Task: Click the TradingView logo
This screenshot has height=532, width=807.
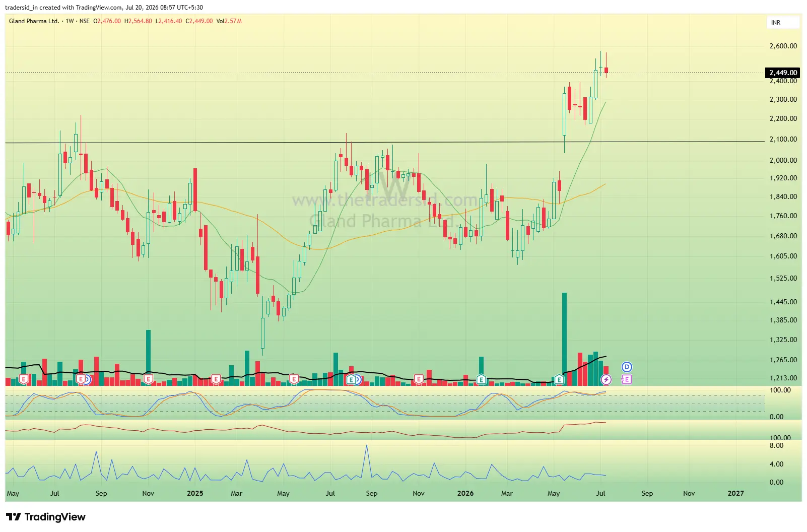Action: click(46, 517)
